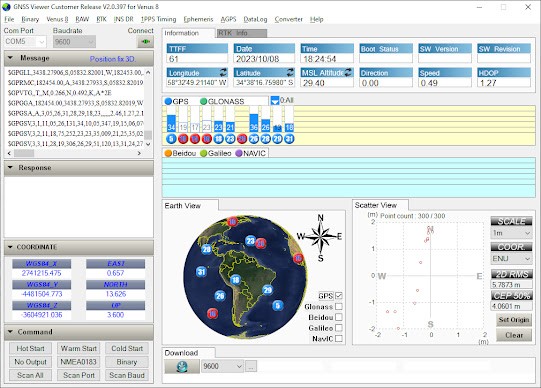Enable the Glonass checkbox
Image resolution: width=541 pixels, height=388 pixels.
[x=338, y=306]
